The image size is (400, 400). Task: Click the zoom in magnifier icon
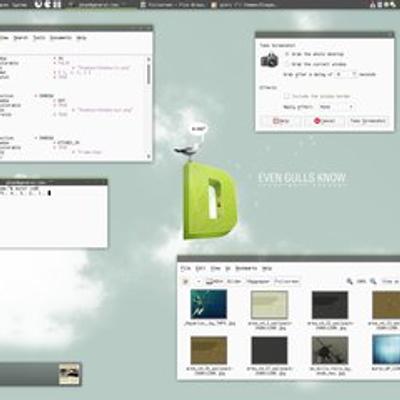pyautogui.click(x=373, y=282)
